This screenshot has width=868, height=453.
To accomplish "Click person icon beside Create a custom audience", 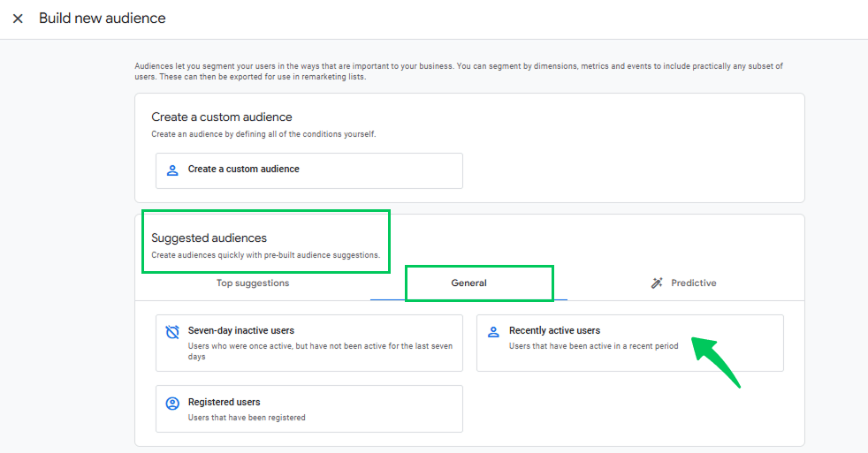I will tap(172, 170).
